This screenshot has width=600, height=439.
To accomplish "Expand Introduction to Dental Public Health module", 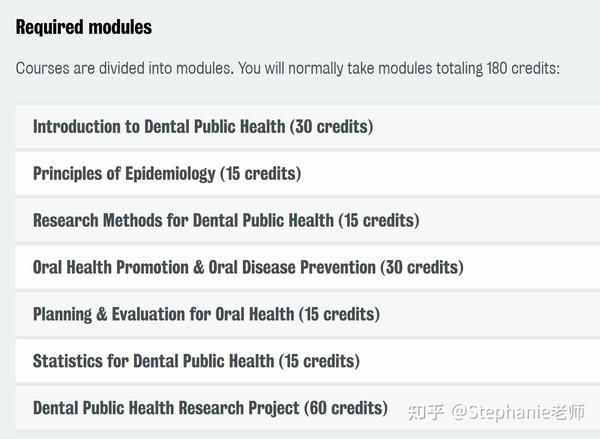I will (x=308, y=127).
